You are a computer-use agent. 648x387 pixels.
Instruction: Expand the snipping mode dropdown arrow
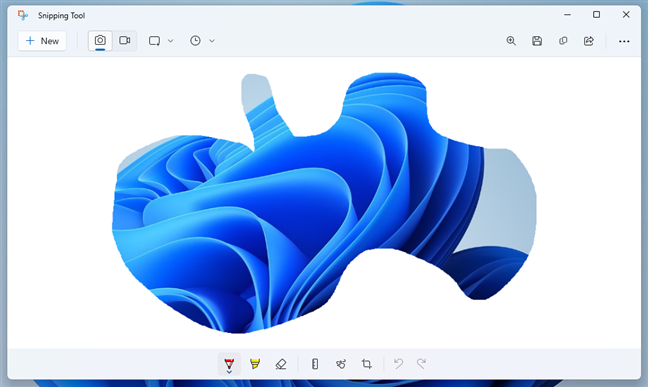coord(170,41)
